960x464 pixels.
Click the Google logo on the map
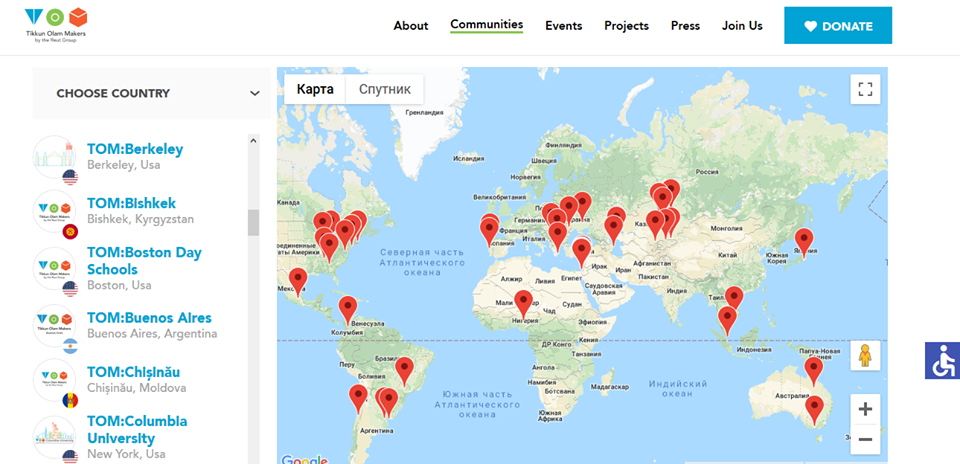click(x=304, y=459)
